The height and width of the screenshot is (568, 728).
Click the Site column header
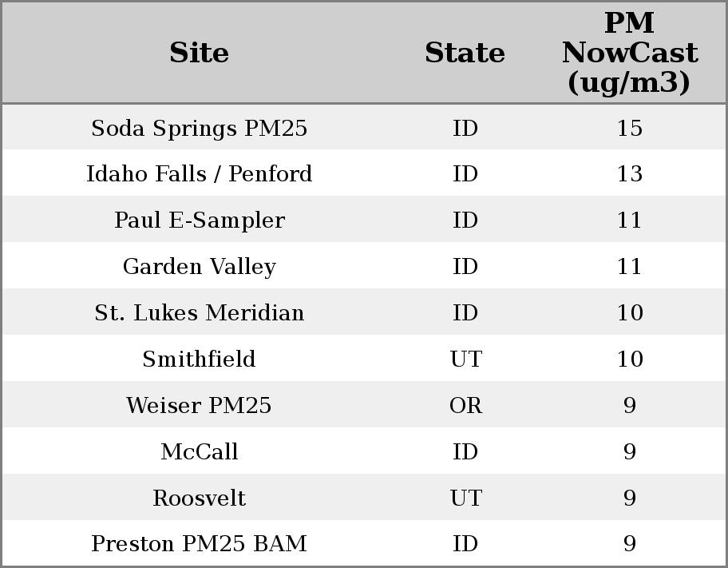pyautogui.click(x=199, y=53)
